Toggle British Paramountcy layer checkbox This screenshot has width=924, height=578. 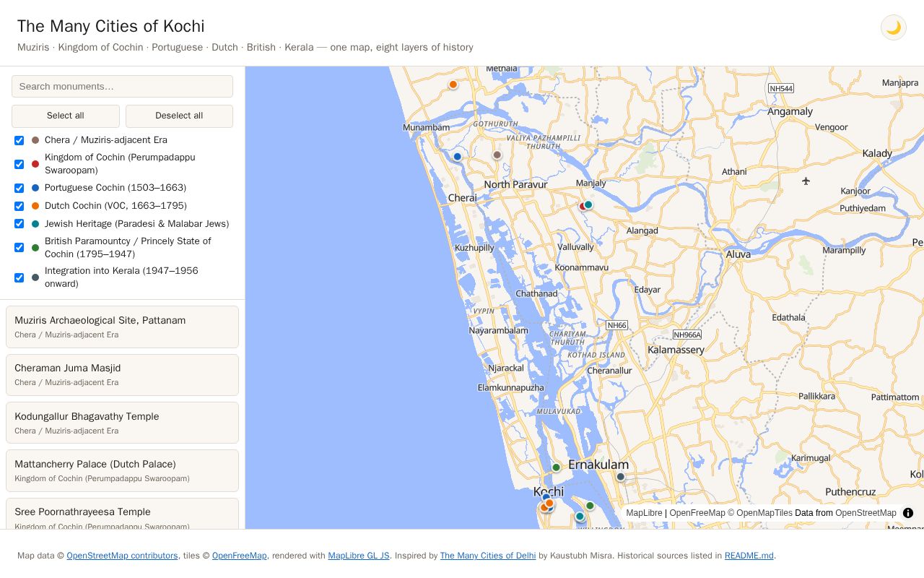click(x=19, y=248)
